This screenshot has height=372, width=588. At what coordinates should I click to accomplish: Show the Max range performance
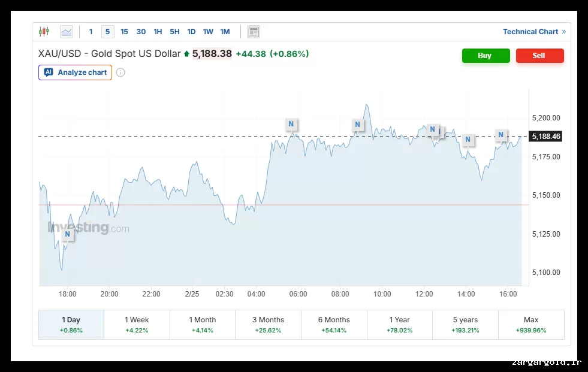(x=530, y=324)
